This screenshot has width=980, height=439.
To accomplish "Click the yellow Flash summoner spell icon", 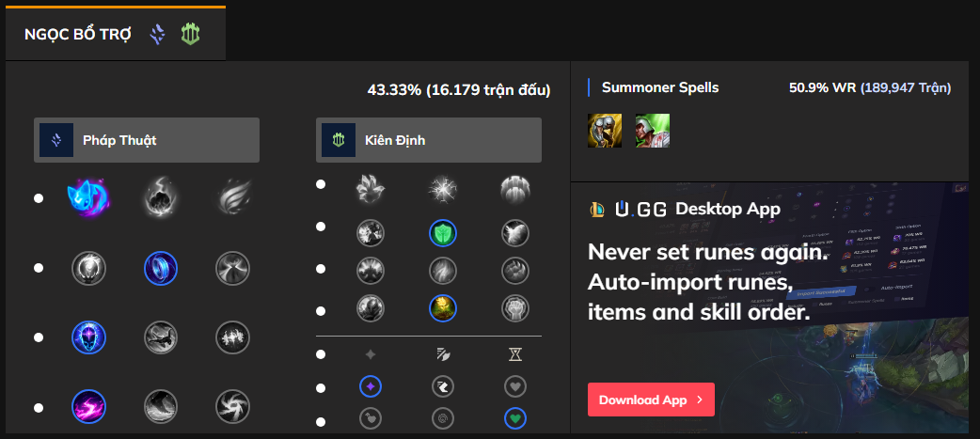I will coord(604,130).
